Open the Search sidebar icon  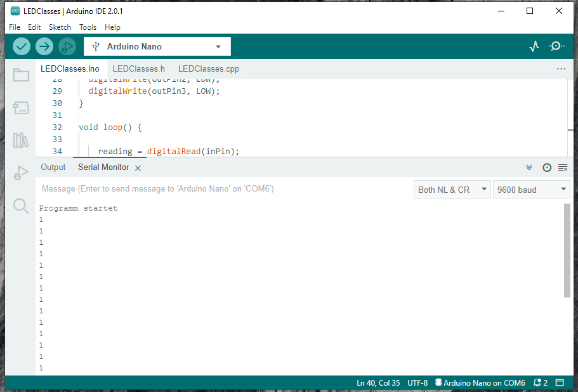click(21, 206)
